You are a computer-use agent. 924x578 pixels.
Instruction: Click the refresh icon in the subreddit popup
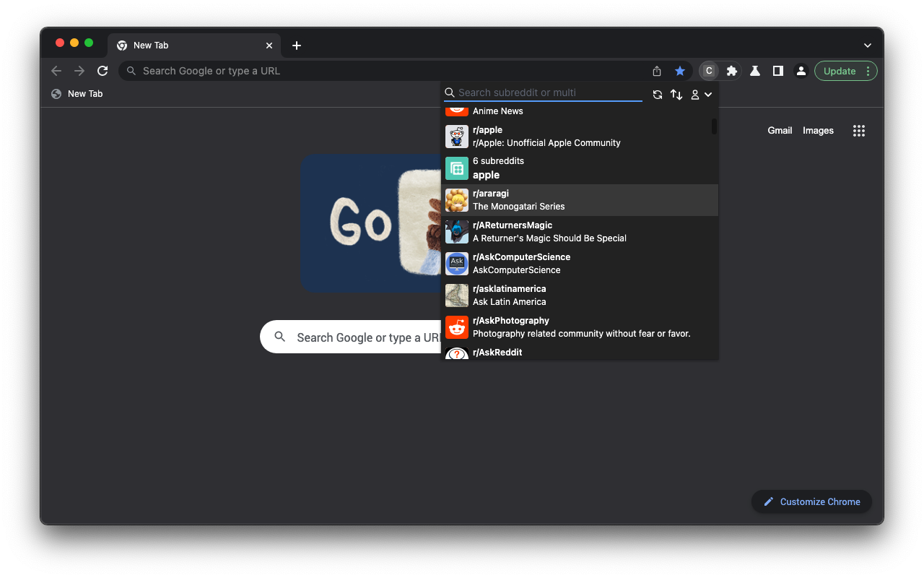[658, 95]
